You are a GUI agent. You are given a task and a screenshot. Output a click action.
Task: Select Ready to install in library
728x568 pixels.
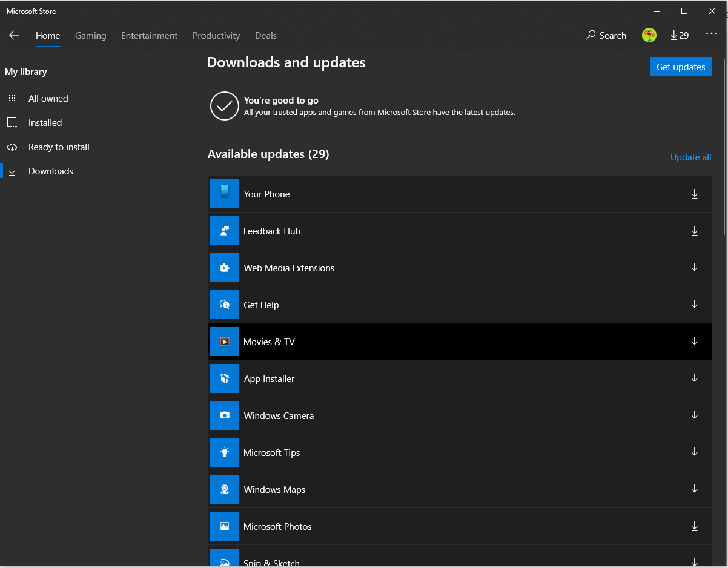point(59,147)
